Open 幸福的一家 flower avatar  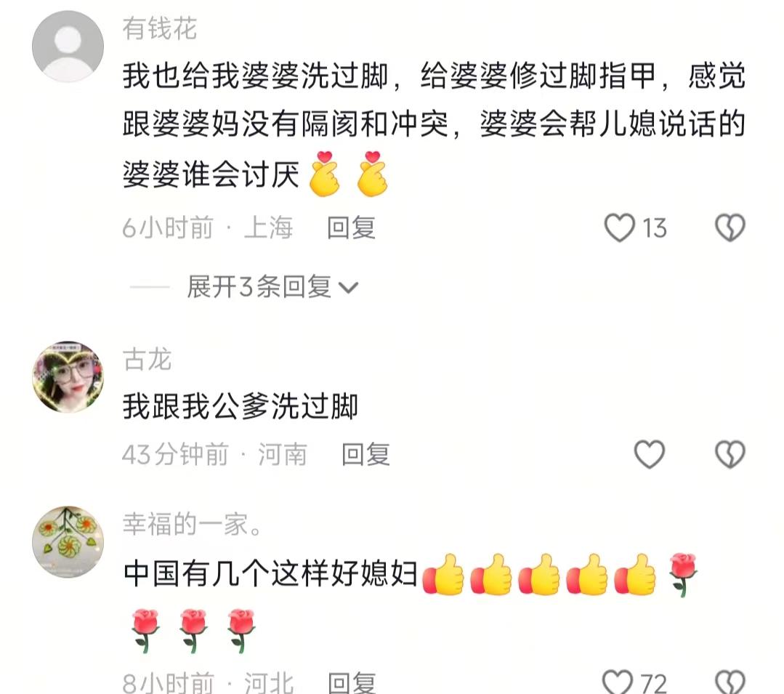(x=68, y=542)
